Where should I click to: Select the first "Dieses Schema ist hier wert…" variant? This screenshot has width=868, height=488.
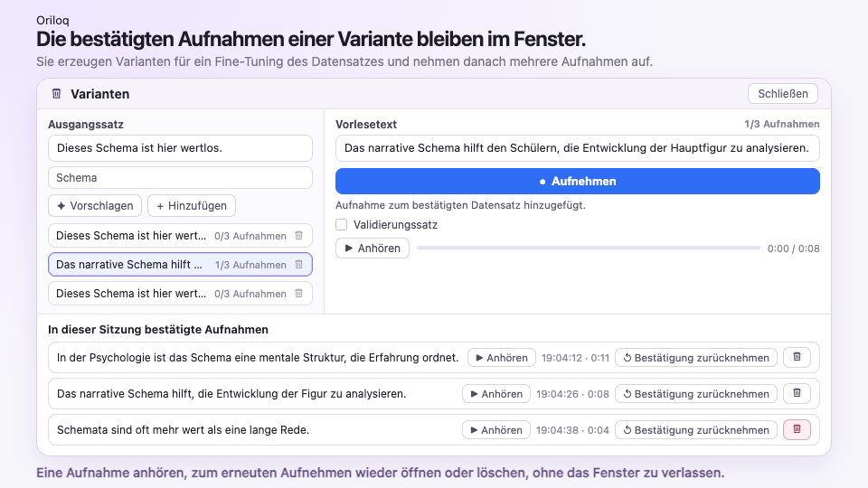(180, 236)
